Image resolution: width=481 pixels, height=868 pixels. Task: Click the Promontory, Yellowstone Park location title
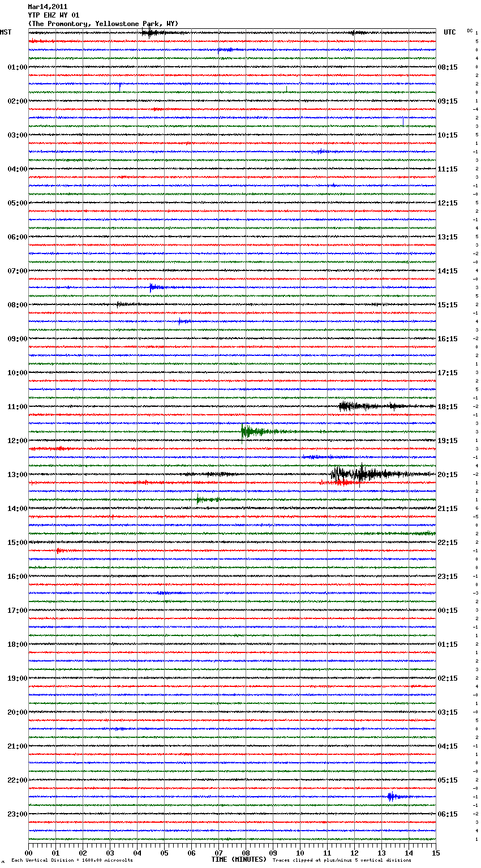click(103, 24)
